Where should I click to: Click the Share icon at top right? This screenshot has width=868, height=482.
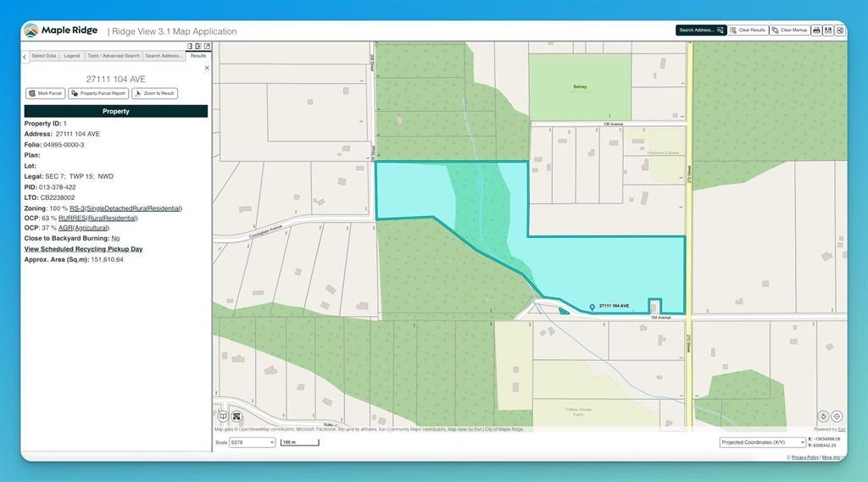pyautogui.click(x=840, y=30)
